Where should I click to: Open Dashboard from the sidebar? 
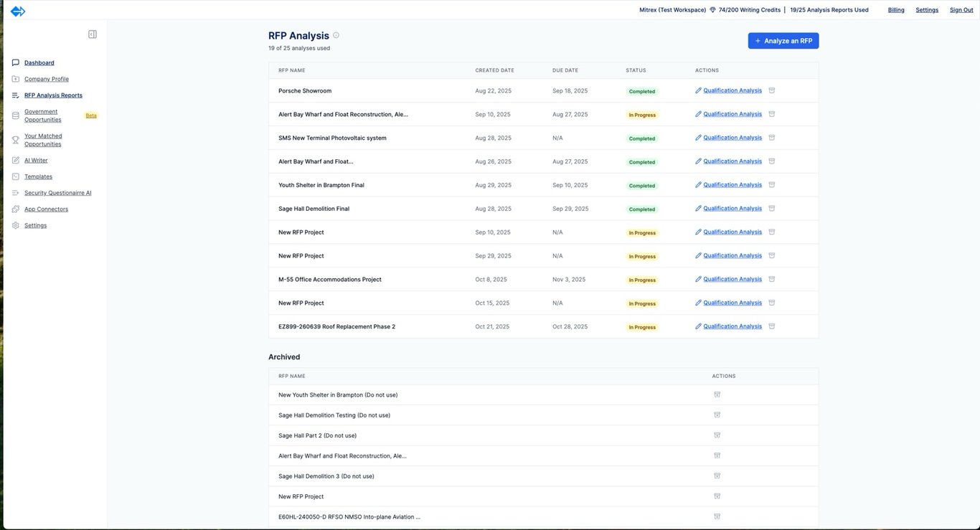click(39, 63)
